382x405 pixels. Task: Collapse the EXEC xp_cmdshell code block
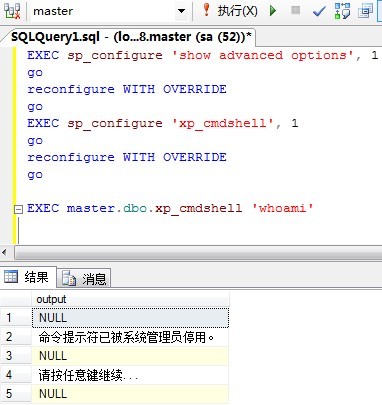(18, 209)
